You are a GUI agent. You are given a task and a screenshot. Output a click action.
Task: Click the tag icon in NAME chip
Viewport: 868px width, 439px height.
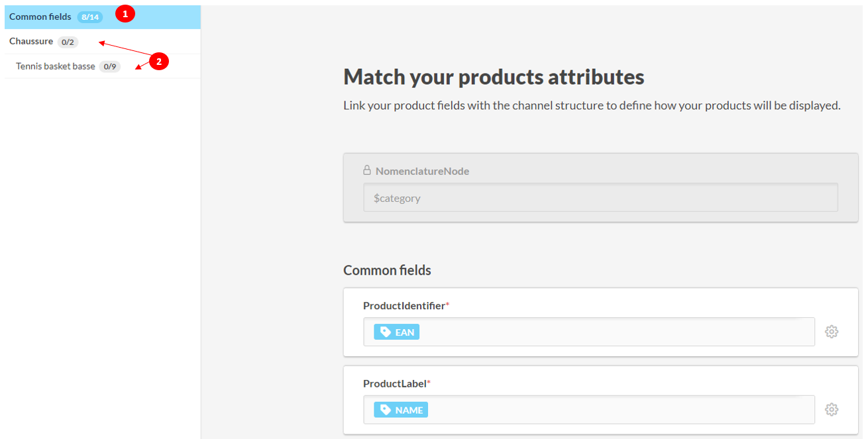pos(384,410)
